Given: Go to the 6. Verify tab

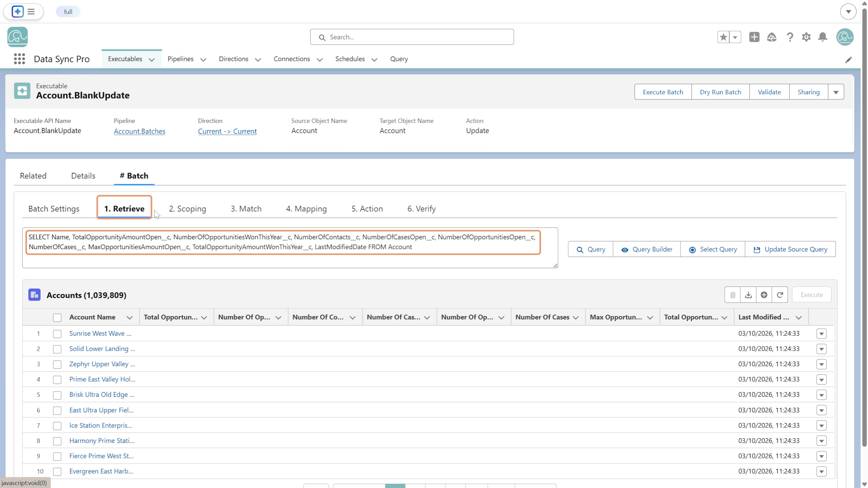Looking at the screenshot, I should pos(422,209).
